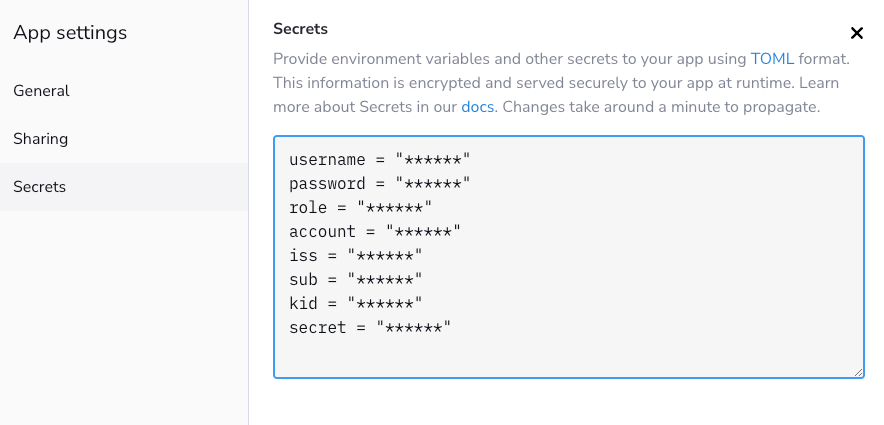Click the masked value of the password entry
884x425 pixels.
432,184
